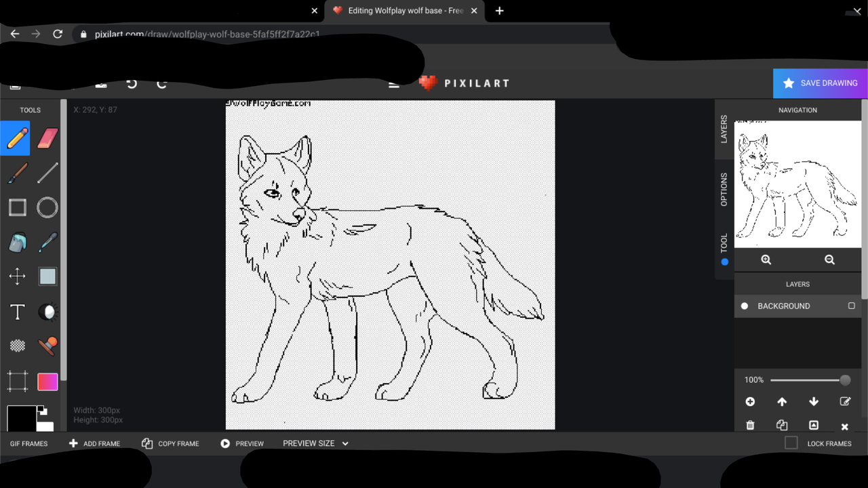Click the right panel scrollbar

[x=865, y=200]
